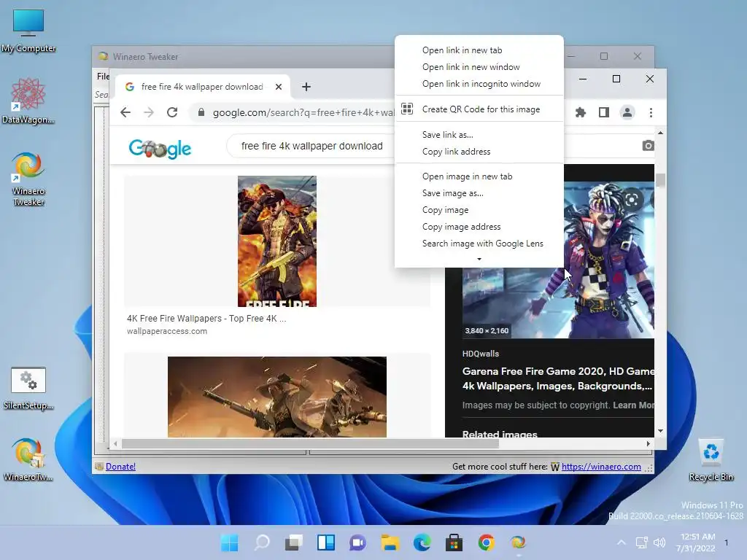
Task: Open clock and date in tray
Action: click(x=695, y=542)
